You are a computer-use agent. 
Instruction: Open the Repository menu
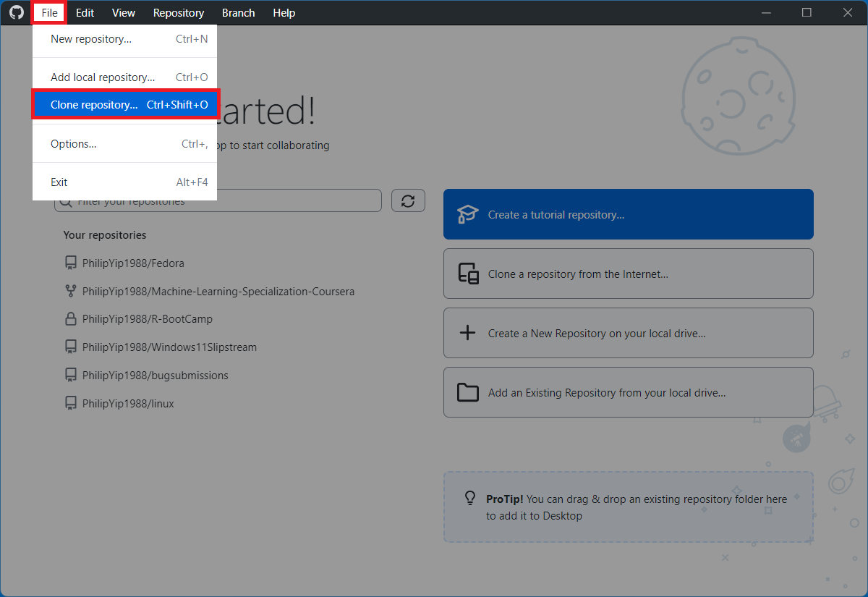(x=179, y=13)
